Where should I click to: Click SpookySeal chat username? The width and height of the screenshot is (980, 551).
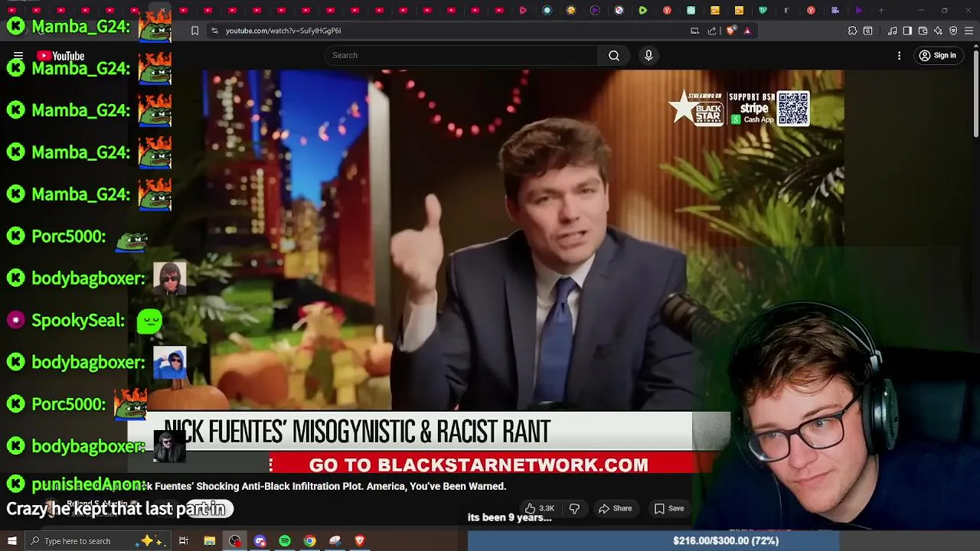[77, 321]
